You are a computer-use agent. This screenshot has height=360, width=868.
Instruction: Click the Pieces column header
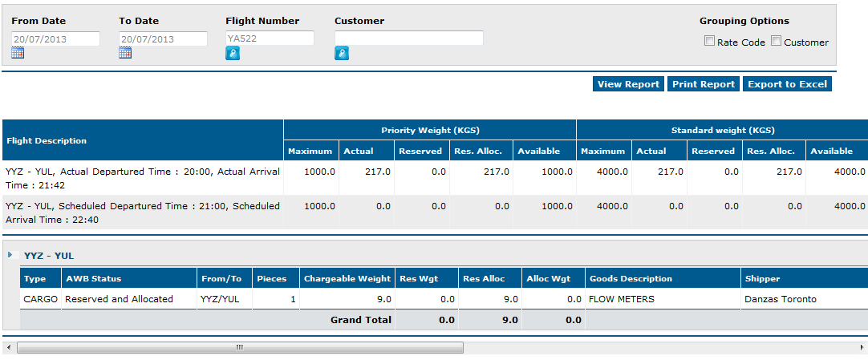pyautogui.click(x=276, y=279)
